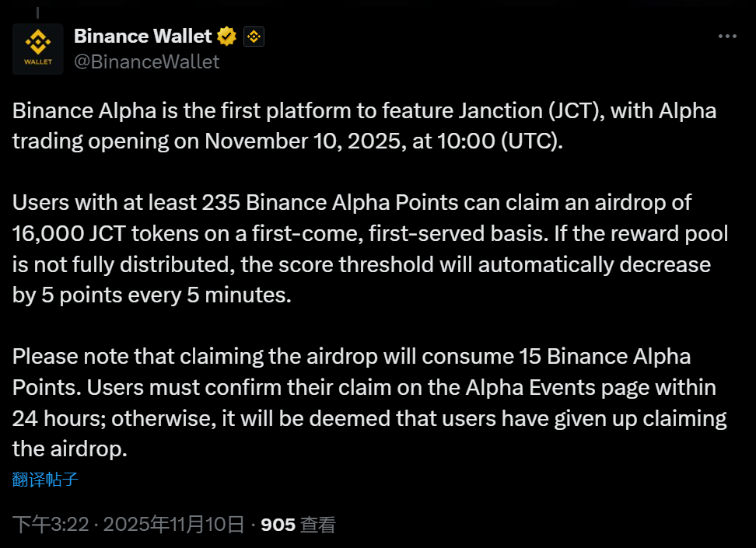Click the "November 10, 2025" text
The image size is (756, 548).
pos(298,141)
